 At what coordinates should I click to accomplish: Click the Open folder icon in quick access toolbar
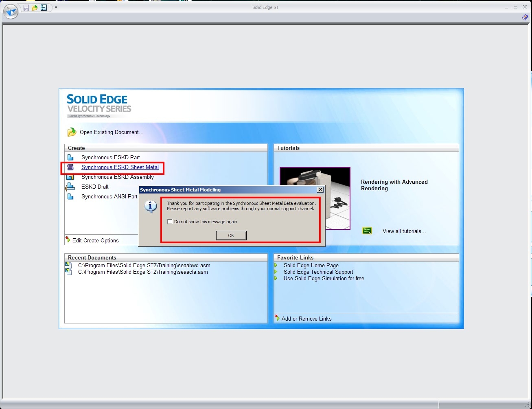(35, 8)
